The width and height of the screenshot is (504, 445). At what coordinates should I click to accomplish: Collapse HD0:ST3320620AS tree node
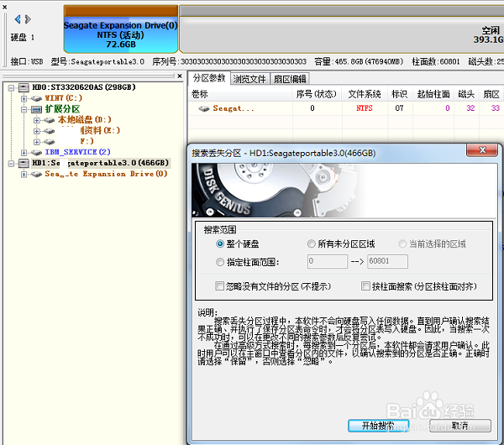[x=11, y=87]
